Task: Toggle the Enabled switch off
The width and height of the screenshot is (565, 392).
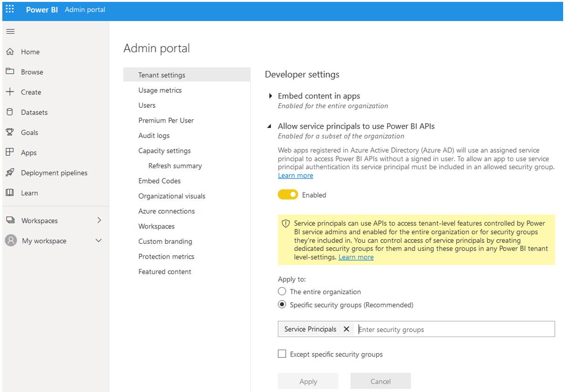Action: point(288,195)
